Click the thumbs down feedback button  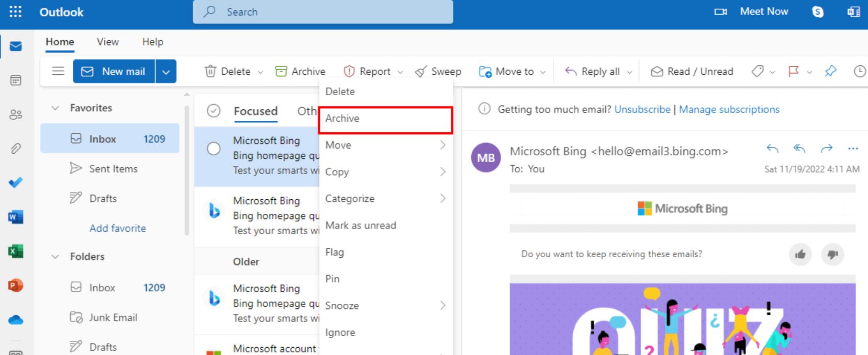pyautogui.click(x=832, y=255)
